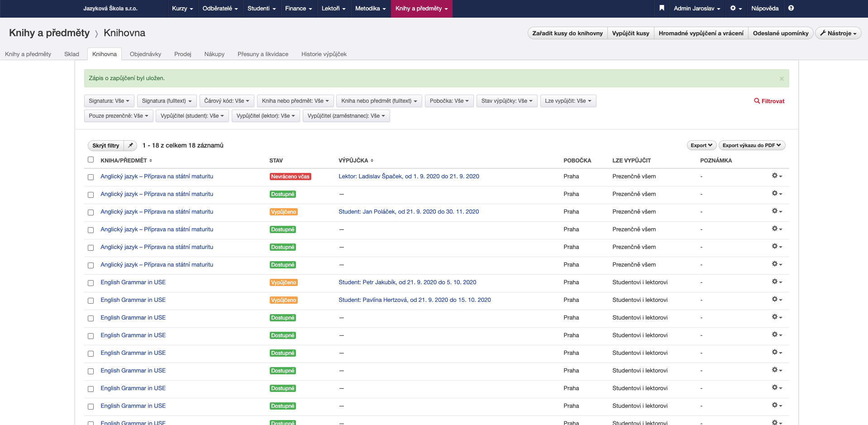Click Hromadné vypůjčení a vrácení button
868x425 pixels.
coord(701,33)
